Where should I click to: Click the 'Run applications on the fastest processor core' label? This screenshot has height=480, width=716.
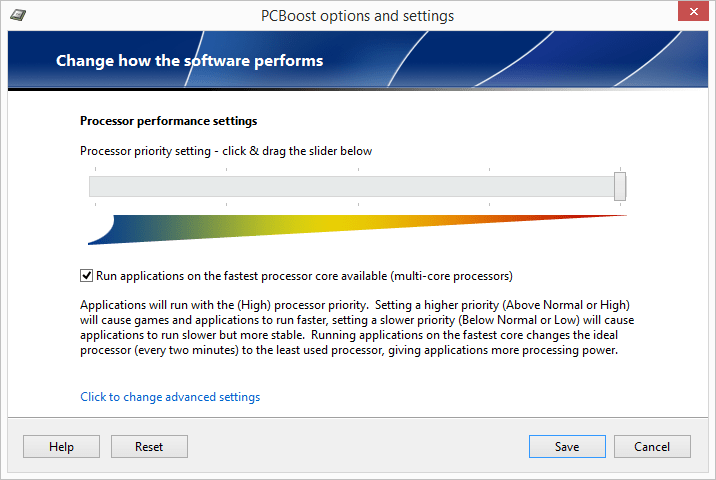coord(304,275)
